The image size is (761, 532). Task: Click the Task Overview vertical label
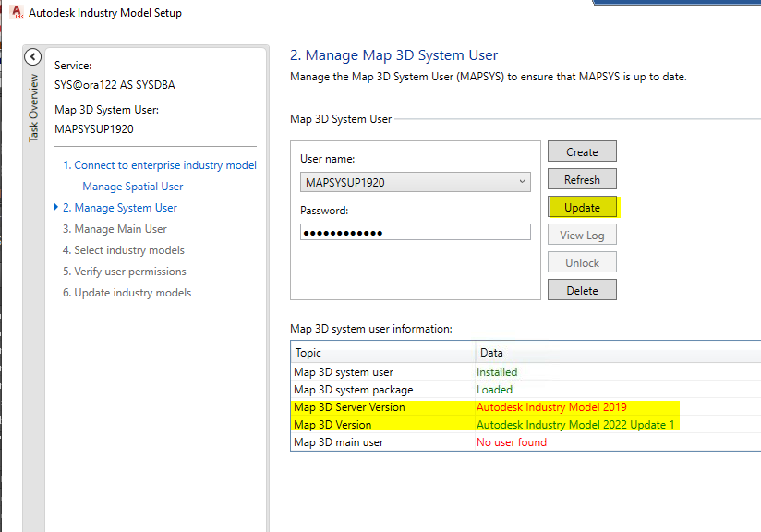click(x=33, y=108)
